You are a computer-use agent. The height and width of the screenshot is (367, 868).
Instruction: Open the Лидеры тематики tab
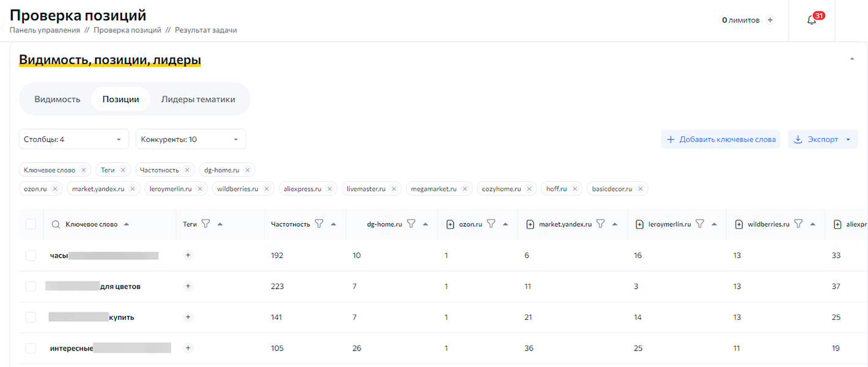(x=198, y=99)
